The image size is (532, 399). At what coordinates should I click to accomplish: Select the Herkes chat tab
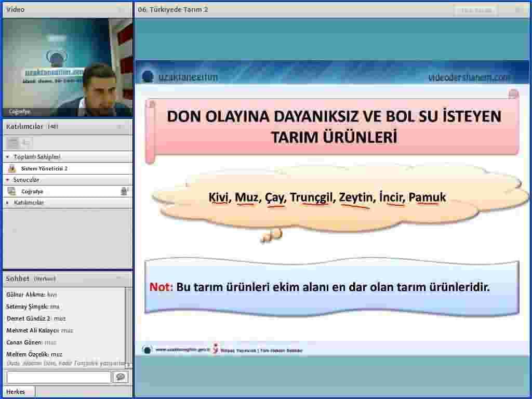pyautogui.click(x=18, y=392)
